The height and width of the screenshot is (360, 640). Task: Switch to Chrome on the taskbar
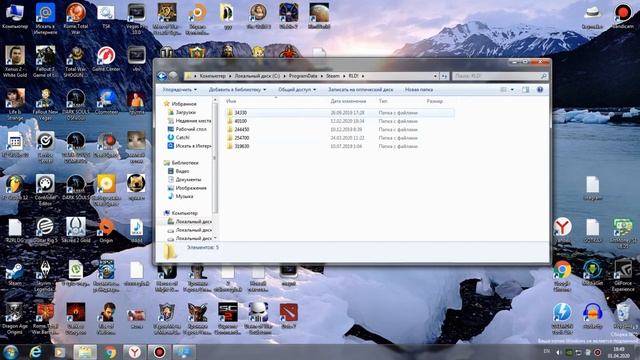click(109, 352)
